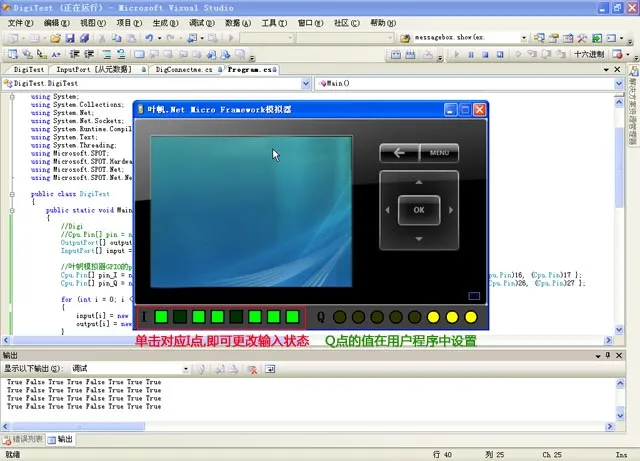Viewport: 640px width, 461px height.
Task: Click the emulator right arrow button
Action: pos(451,210)
